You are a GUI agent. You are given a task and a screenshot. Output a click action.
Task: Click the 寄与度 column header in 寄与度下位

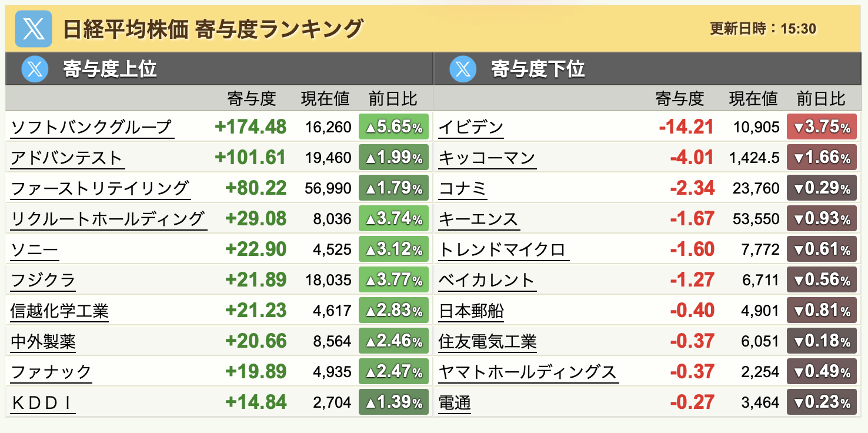tap(680, 98)
